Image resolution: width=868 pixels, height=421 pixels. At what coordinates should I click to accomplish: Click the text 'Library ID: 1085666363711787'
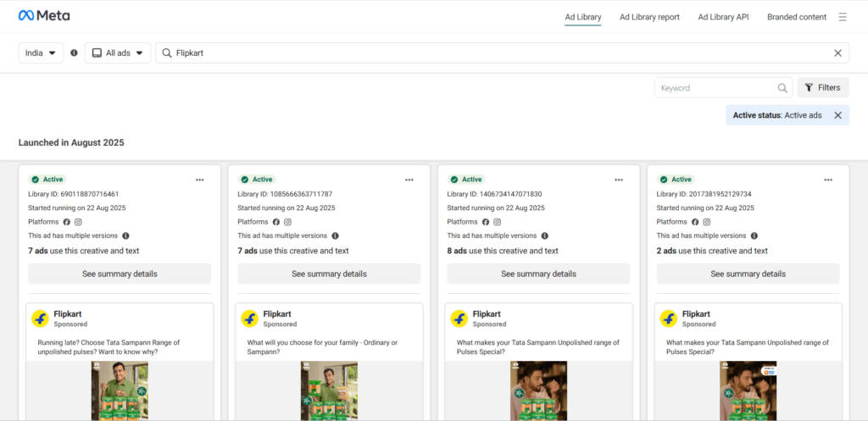tap(285, 194)
